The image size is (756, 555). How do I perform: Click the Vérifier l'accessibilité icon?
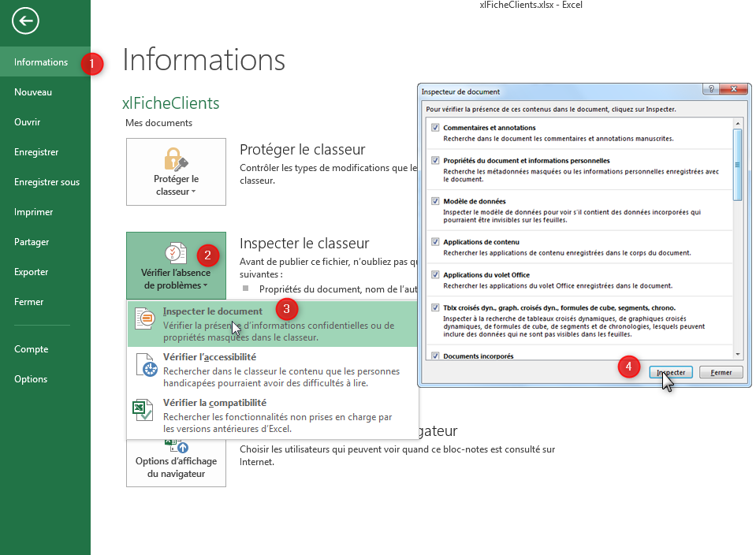tap(147, 365)
